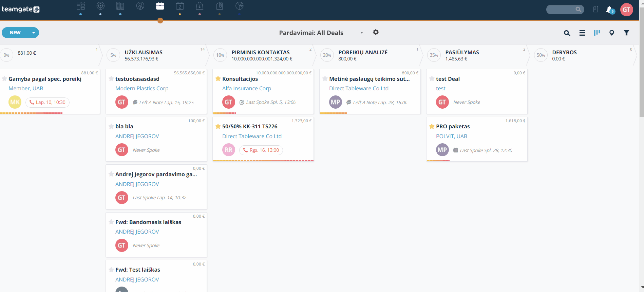Open the reports pie chart icon
The height and width of the screenshot is (292, 644).
tap(240, 6)
